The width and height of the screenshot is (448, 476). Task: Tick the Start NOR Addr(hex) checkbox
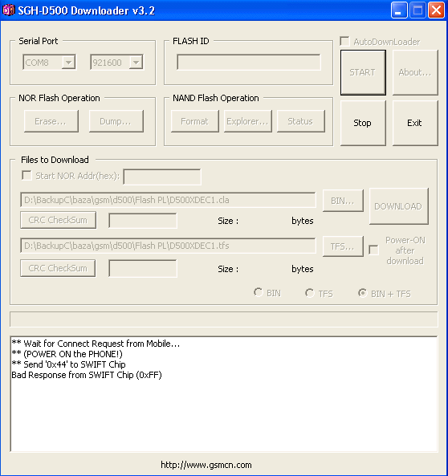pos(26,176)
